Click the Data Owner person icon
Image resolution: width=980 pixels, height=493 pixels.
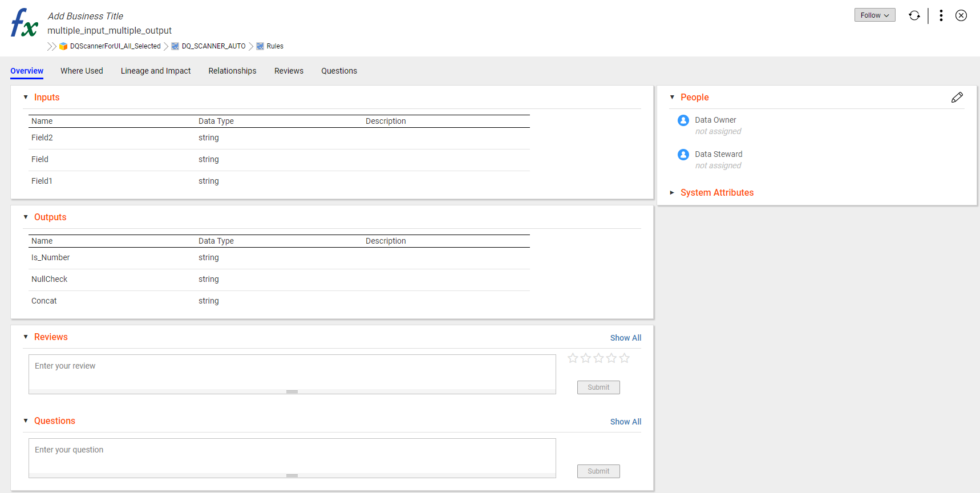tap(683, 120)
